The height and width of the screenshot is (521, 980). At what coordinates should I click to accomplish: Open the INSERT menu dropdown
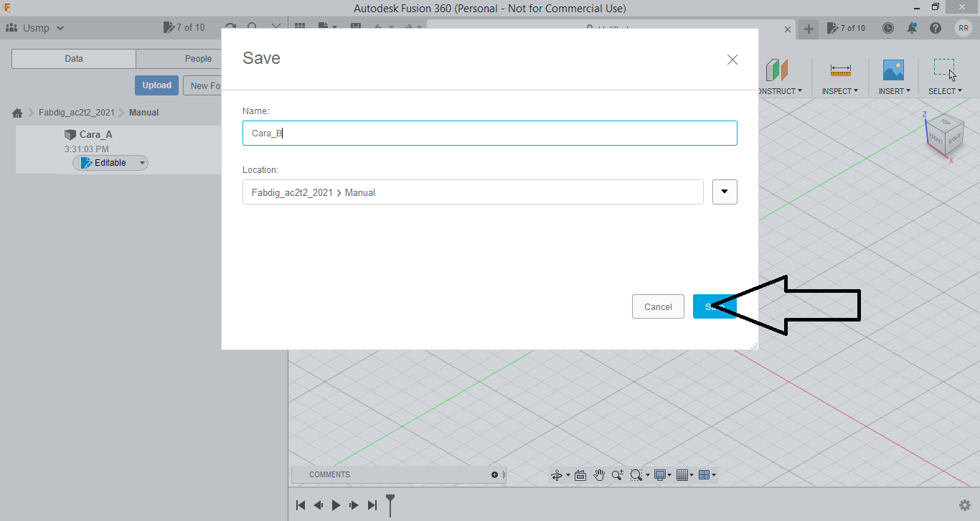(x=894, y=91)
